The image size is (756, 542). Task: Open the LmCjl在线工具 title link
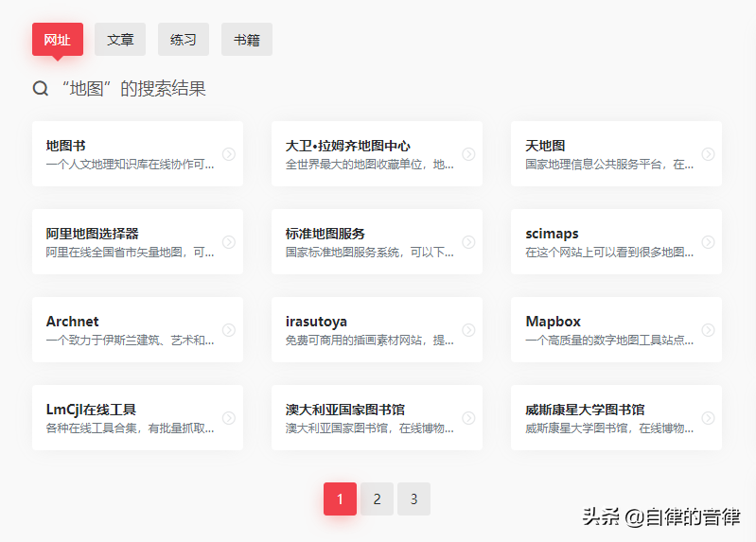[91, 410]
